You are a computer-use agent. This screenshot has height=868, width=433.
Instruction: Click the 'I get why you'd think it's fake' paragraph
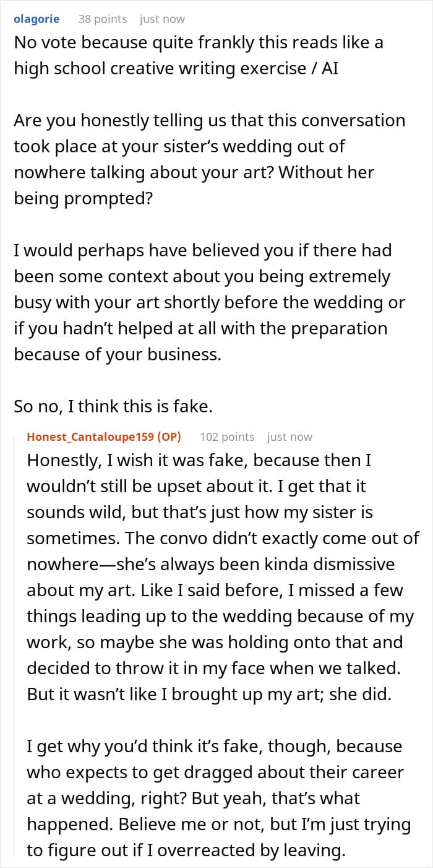click(x=219, y=799)
